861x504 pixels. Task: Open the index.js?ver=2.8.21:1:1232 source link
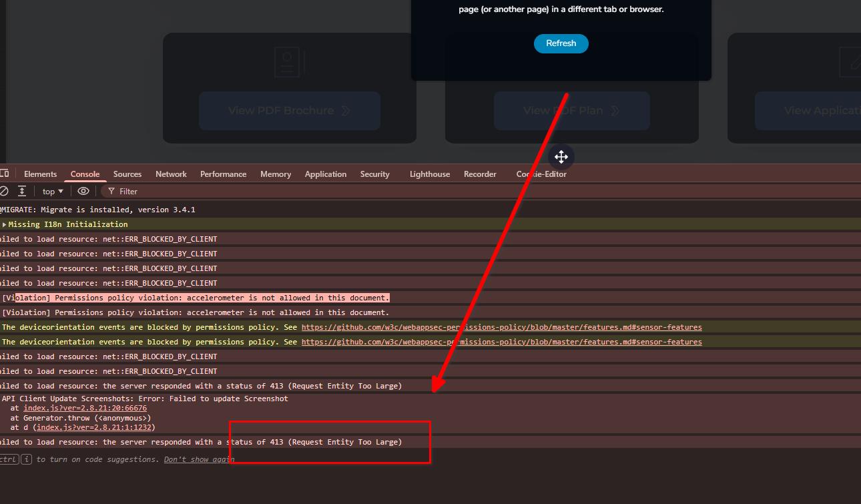95,427
